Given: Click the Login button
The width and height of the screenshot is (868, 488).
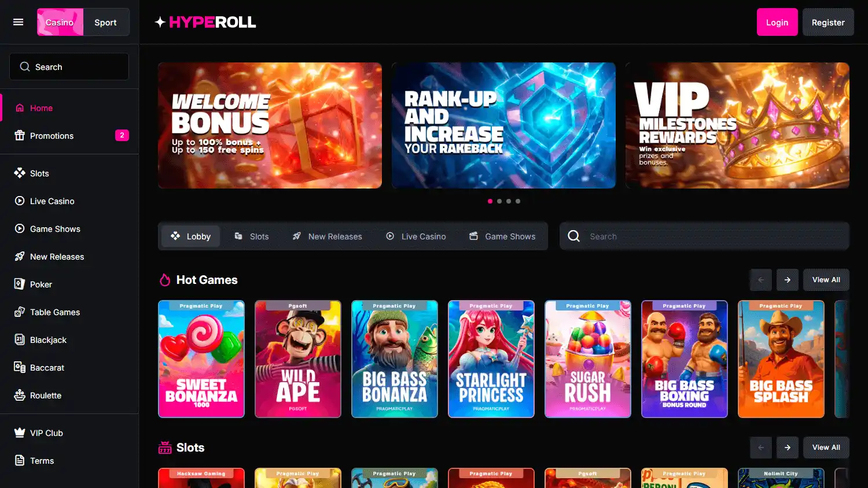Looking at the screenshot, I should pos(777,22).
